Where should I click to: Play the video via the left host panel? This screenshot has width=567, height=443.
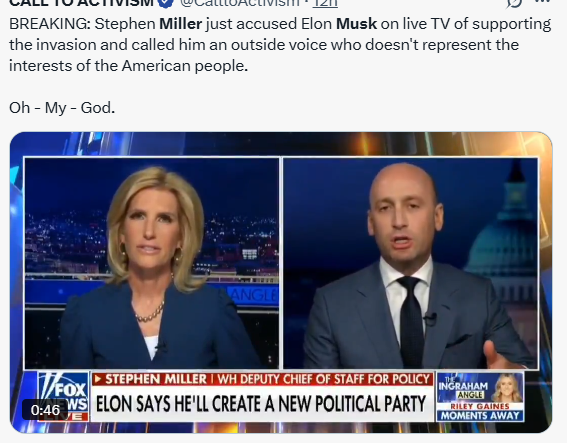pyautogui.click(x=152, y=263)
